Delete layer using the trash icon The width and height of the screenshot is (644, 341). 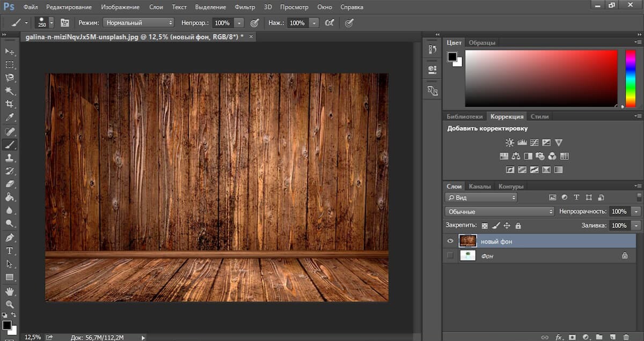point(626,337)
